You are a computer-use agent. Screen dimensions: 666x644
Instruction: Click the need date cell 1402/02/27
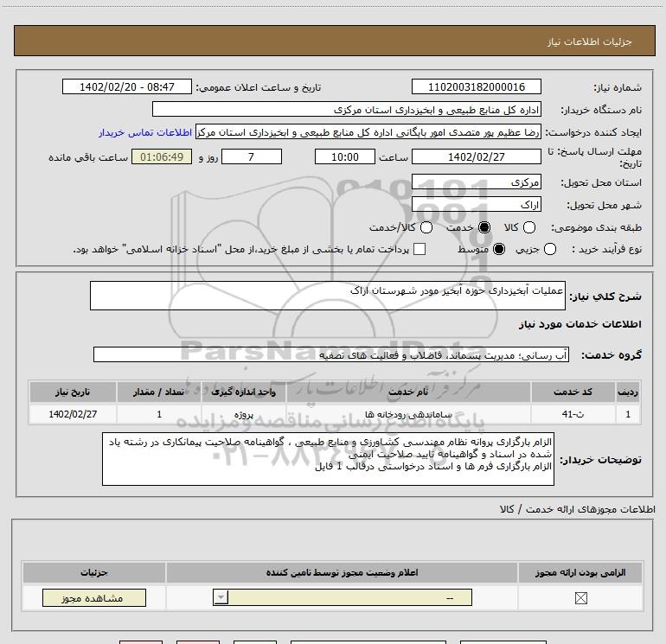pyautogui.click(x=73, y=414)
